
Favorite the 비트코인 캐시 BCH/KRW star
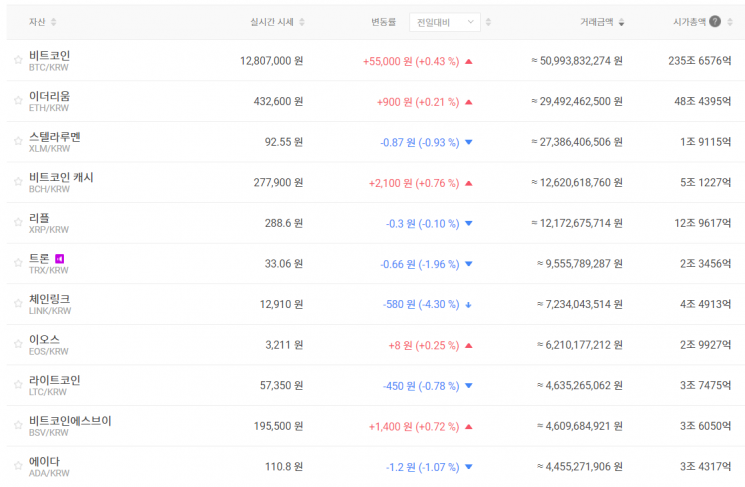[x=18, y=181]
